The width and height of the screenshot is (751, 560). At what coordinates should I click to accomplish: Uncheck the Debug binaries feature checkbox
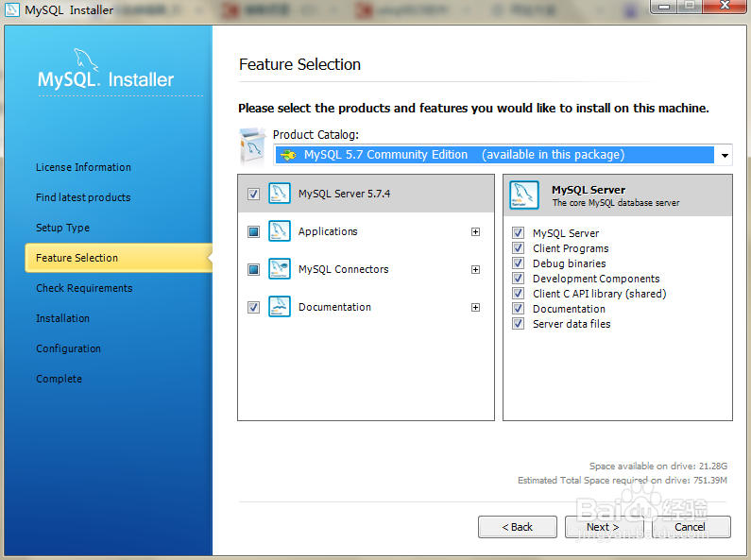click(518, 263)
